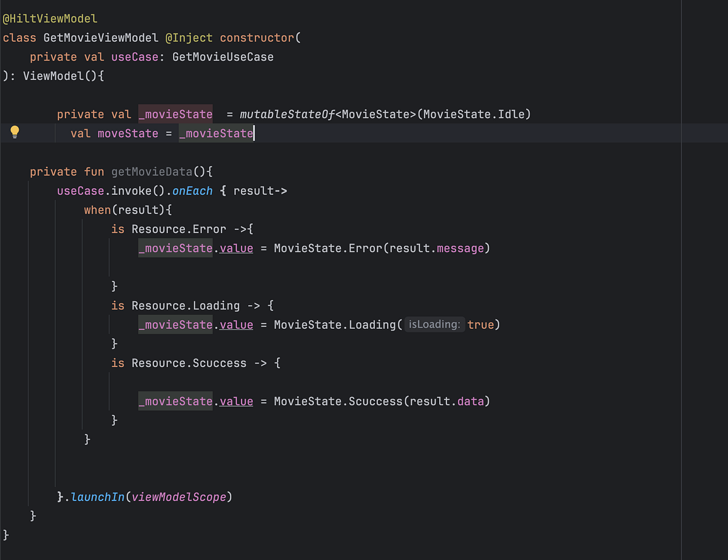Click the underlined value property reference
This screenshot has height=560, width=728.
236,248
